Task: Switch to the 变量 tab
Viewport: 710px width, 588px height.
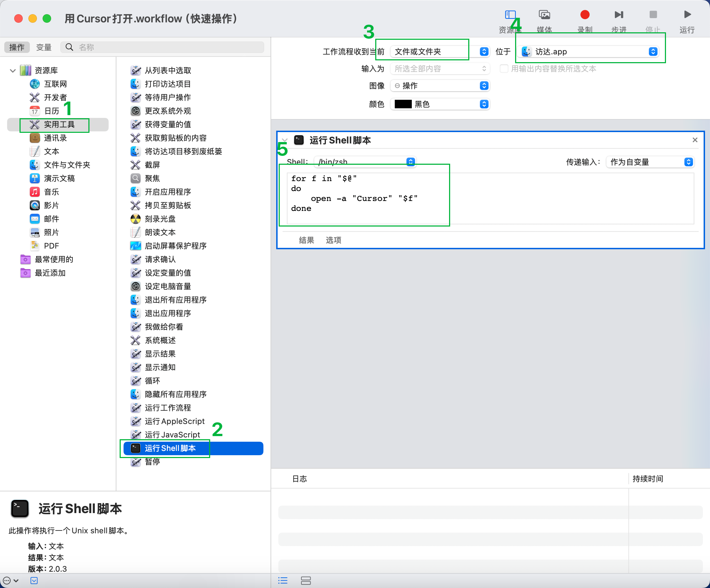Action: 44,47
